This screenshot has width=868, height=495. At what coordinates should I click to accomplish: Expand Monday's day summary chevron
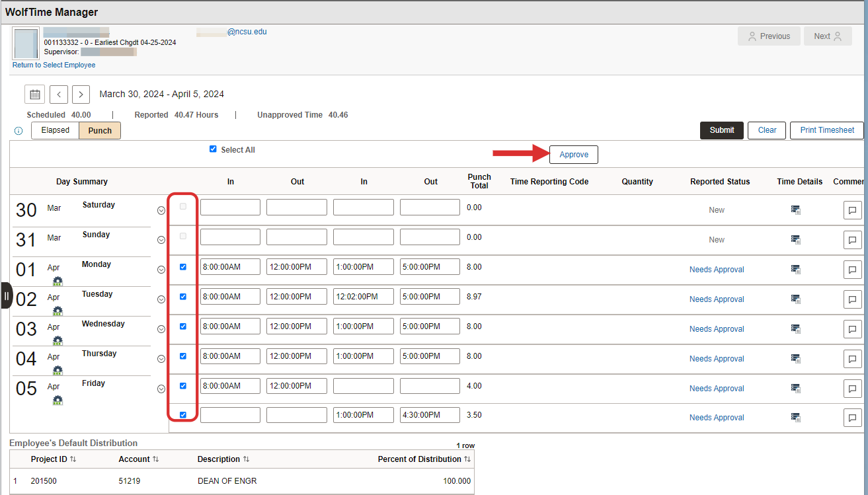161,270
